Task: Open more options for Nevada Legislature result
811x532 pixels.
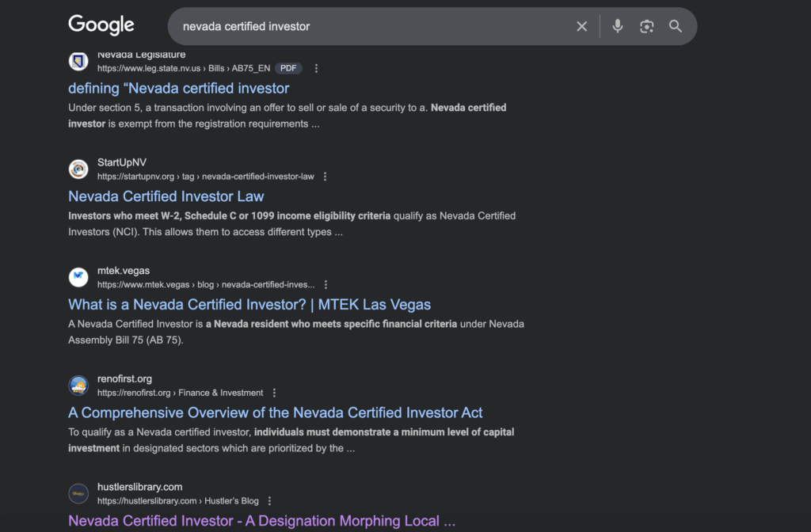Action: [317, 69]
